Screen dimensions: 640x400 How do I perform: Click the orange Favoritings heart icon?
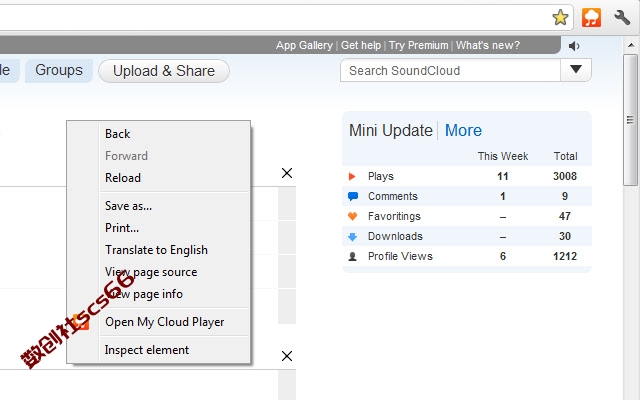[352, 216]
